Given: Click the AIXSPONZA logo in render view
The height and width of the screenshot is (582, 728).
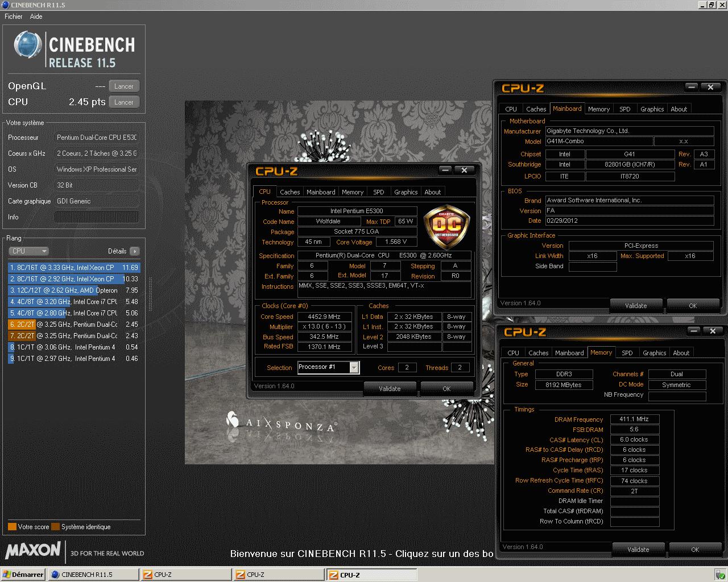Looking at the screenshot, I should coord(282,422).
